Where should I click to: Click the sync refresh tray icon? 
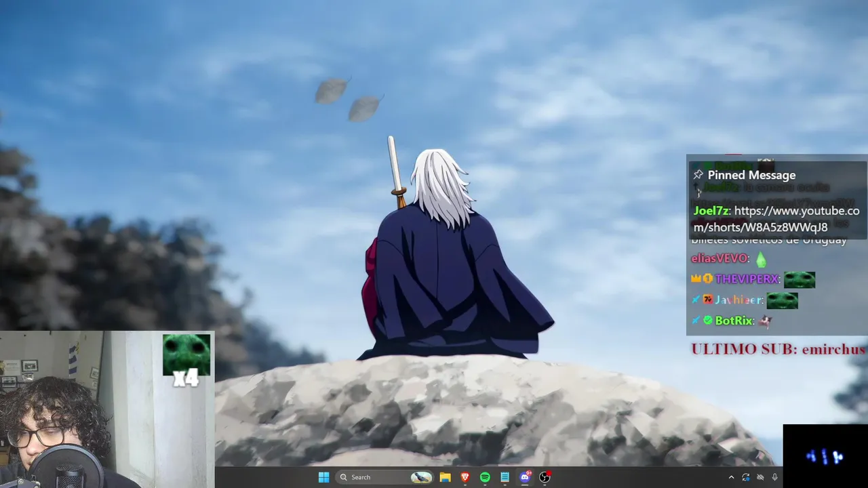pyautogui.click(x=746, y=477)
